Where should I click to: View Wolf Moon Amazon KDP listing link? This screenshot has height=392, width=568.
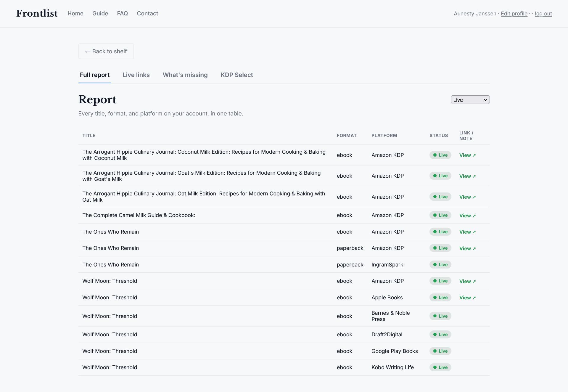467,281
